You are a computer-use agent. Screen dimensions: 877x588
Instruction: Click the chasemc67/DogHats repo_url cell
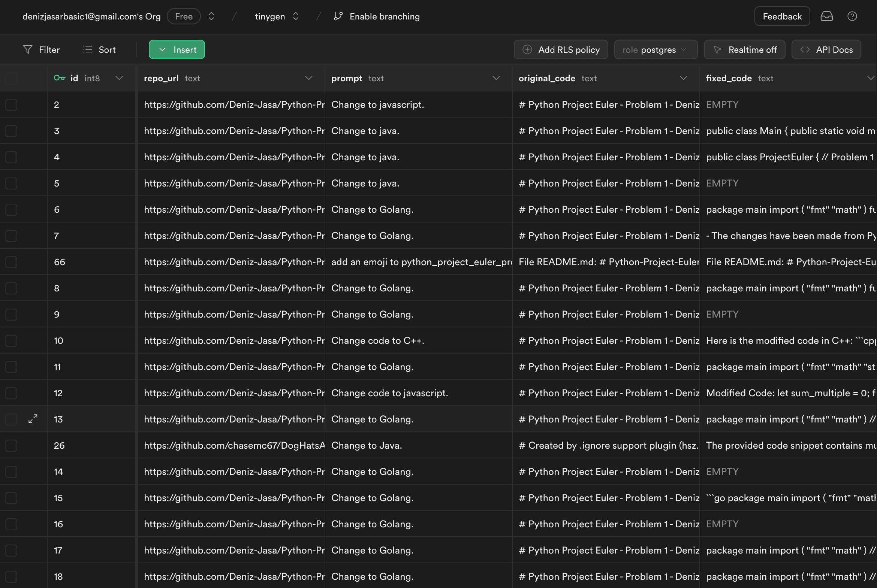coord(231,446)
